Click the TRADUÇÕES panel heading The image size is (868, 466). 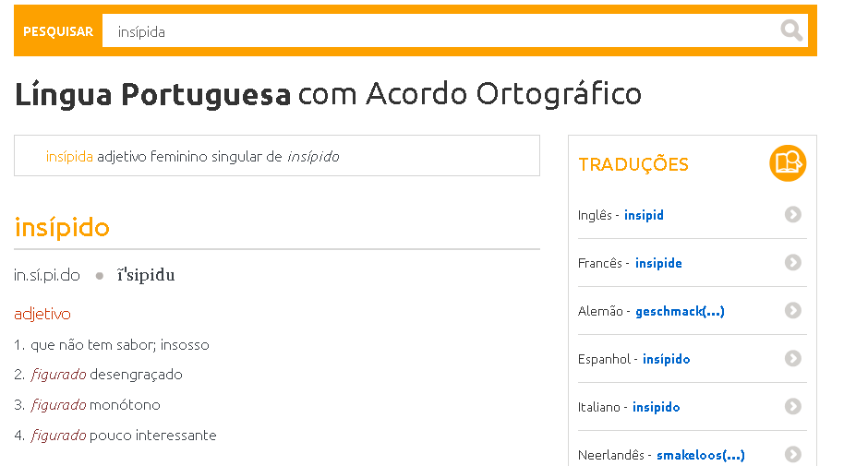tap(633, 164)
